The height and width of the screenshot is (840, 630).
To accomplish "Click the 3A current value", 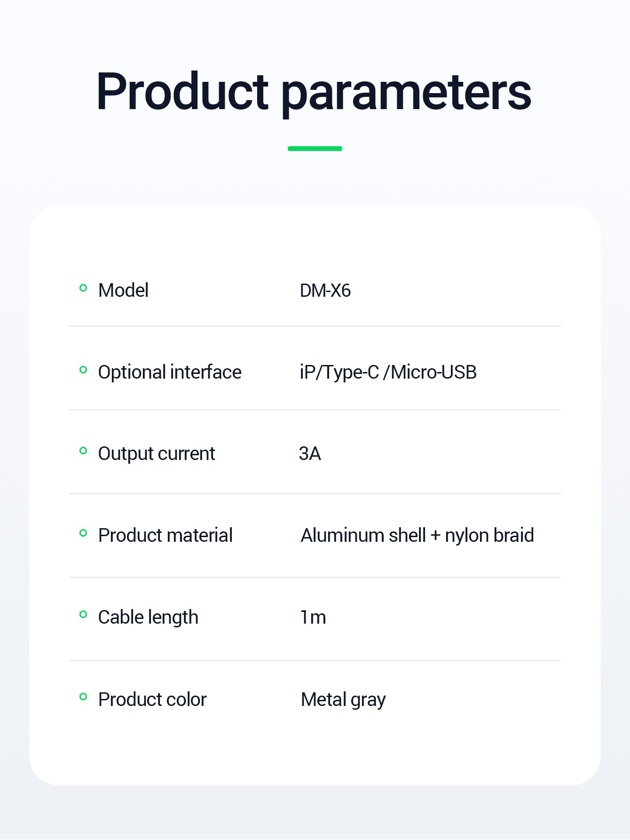I will coord(310,454).
